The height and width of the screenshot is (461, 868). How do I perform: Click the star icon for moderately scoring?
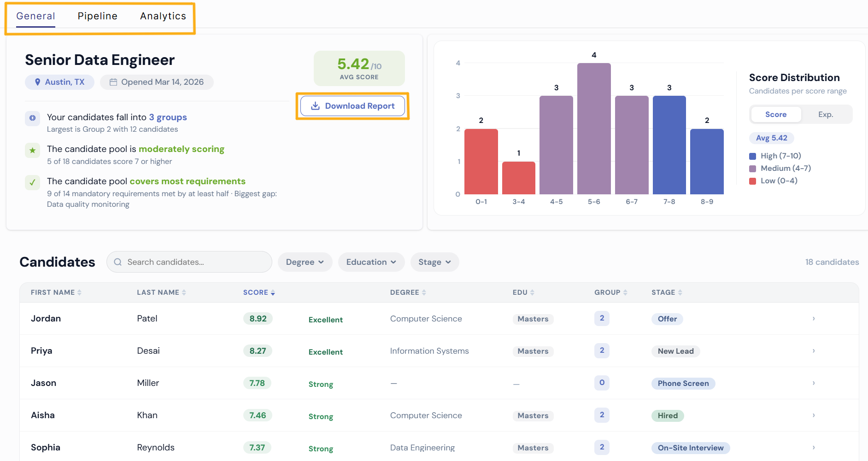coord(32,150)
